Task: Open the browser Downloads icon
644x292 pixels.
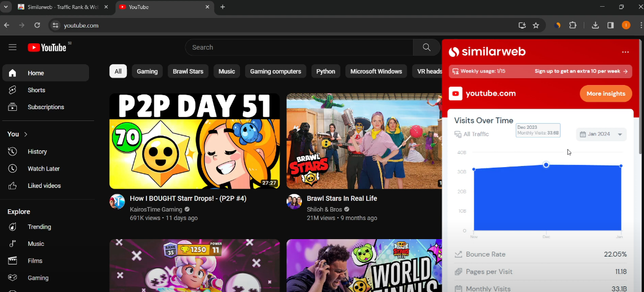Action: pyautogui.click(x=595, y=25)
